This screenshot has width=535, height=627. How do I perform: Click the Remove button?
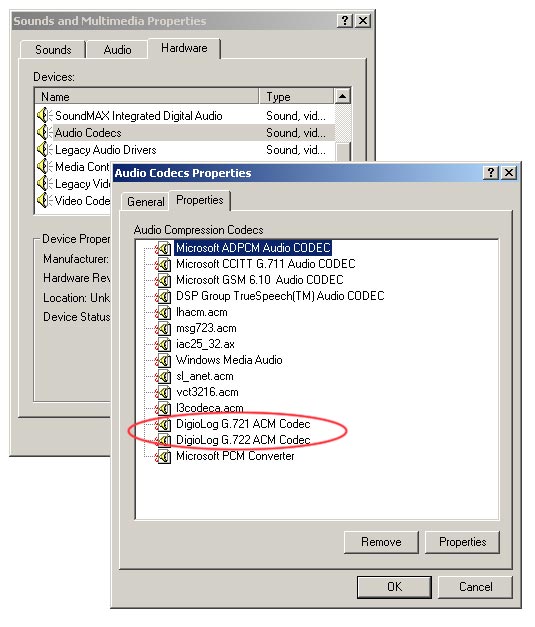(x=381, y=542)
